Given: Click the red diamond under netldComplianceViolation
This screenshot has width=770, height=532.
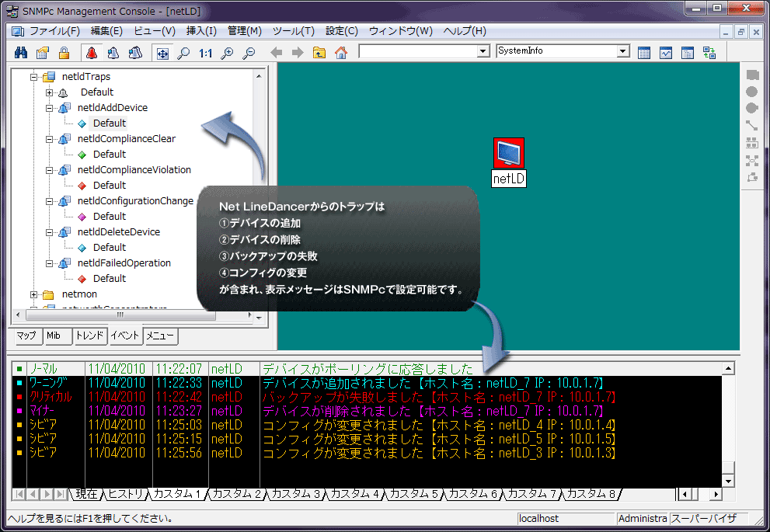Looking at the screenshot, I should tap(82, 186).
